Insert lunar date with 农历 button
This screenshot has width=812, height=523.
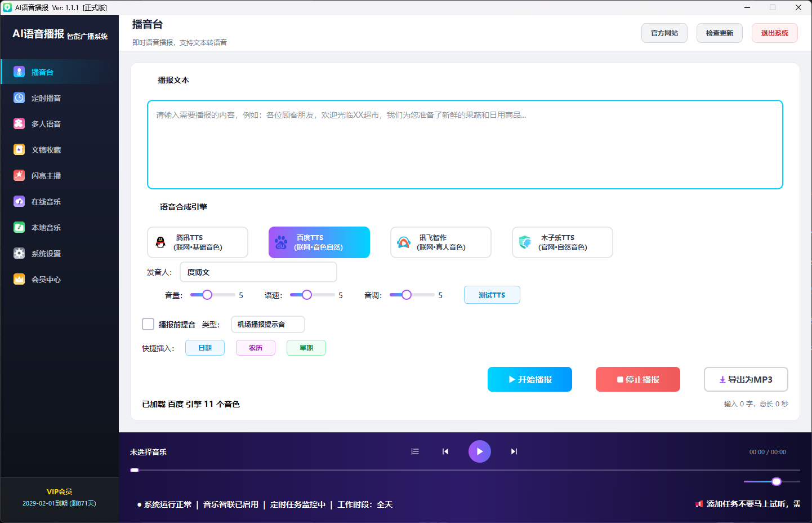(x=256, y=348)
